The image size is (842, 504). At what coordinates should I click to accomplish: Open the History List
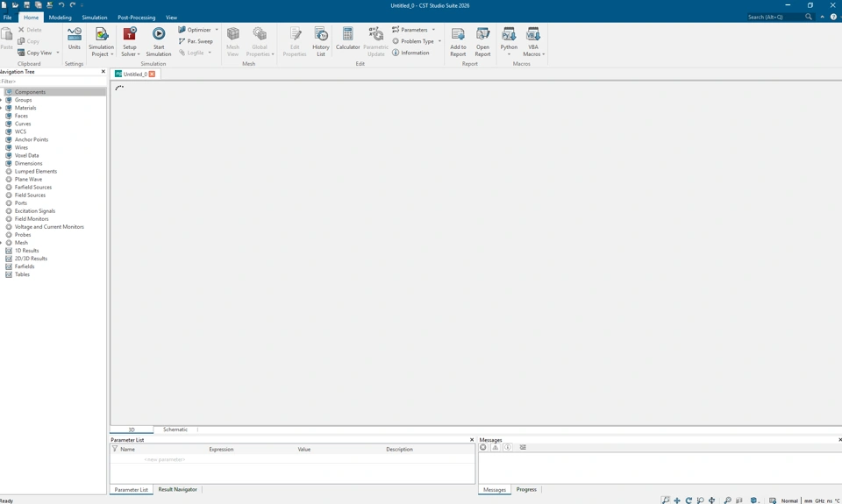click(321, 41)
